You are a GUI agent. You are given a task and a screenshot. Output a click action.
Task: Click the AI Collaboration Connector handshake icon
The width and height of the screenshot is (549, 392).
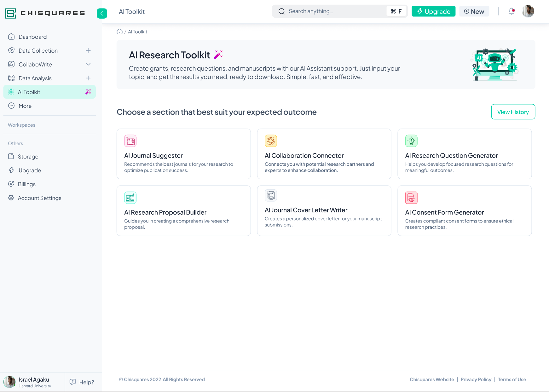coord(271,141)
